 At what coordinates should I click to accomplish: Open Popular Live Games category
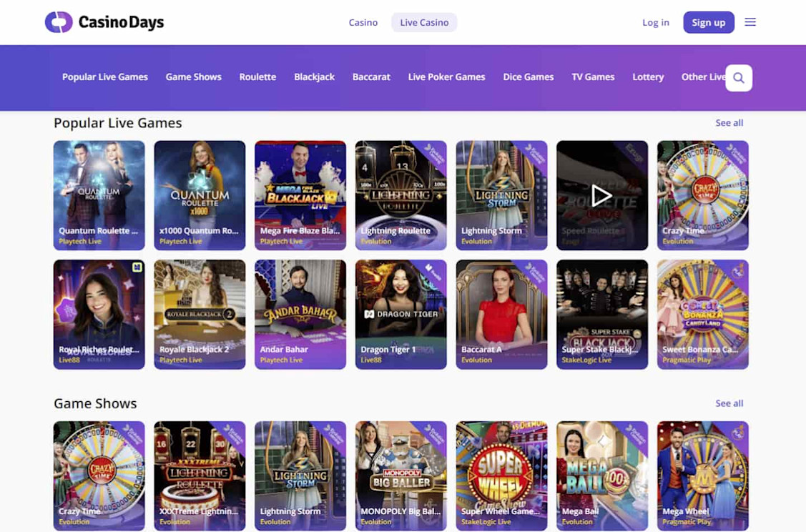point(105,77)
